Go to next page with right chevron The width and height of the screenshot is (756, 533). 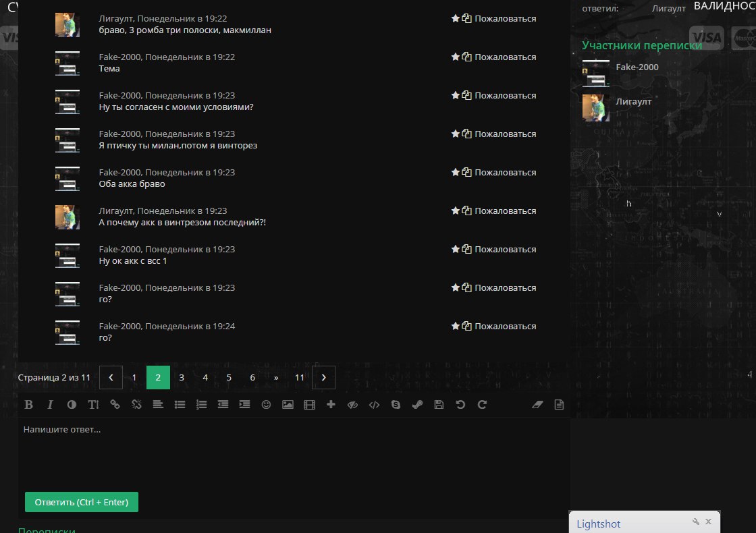click(323, 377)
